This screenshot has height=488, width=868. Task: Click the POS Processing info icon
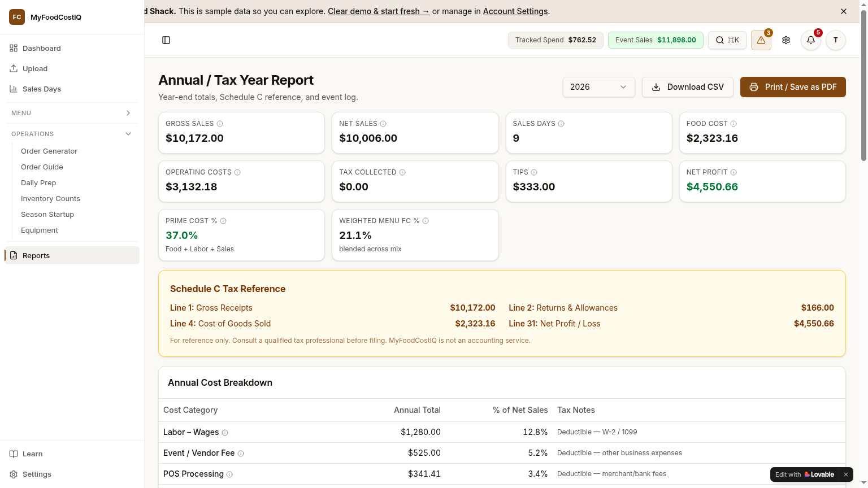(229, 474)
